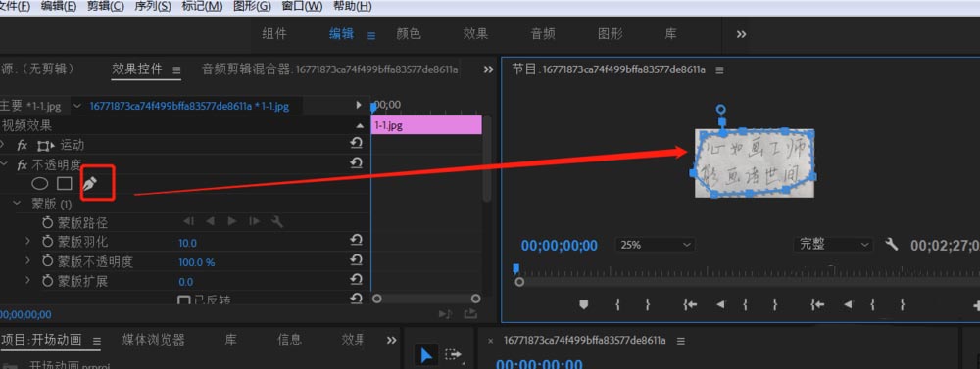This screenshot has height=369, width=980.
Task: Choose Track Select Forward tool
Action: (x=453, y=355)
